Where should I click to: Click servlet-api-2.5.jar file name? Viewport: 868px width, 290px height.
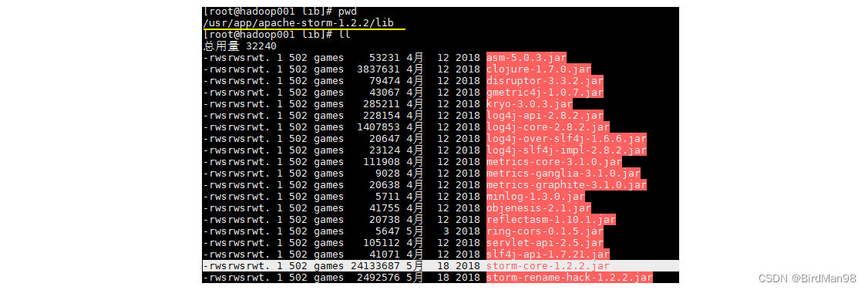point(544,243)
